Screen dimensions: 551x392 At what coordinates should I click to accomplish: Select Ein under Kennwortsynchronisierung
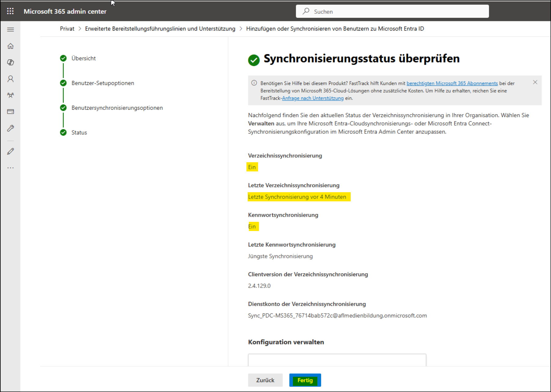tap(252, 226)
